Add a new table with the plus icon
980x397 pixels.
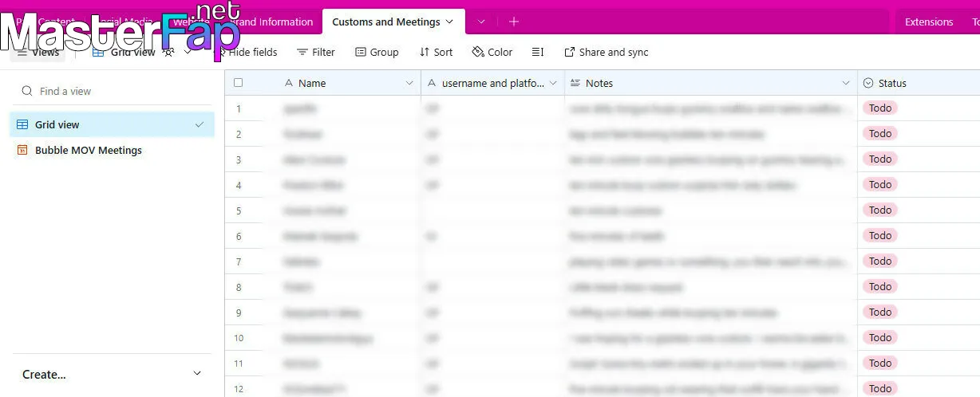point(514,22)
